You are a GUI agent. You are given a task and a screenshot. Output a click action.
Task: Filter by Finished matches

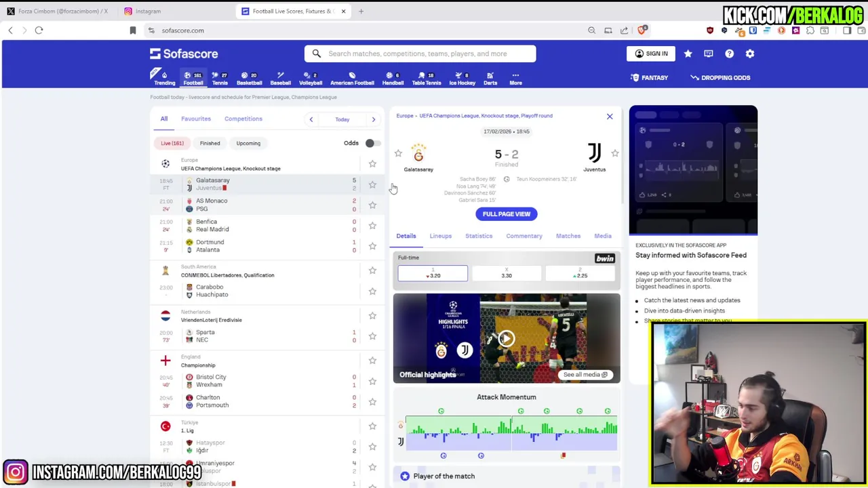tap(210, 143)
